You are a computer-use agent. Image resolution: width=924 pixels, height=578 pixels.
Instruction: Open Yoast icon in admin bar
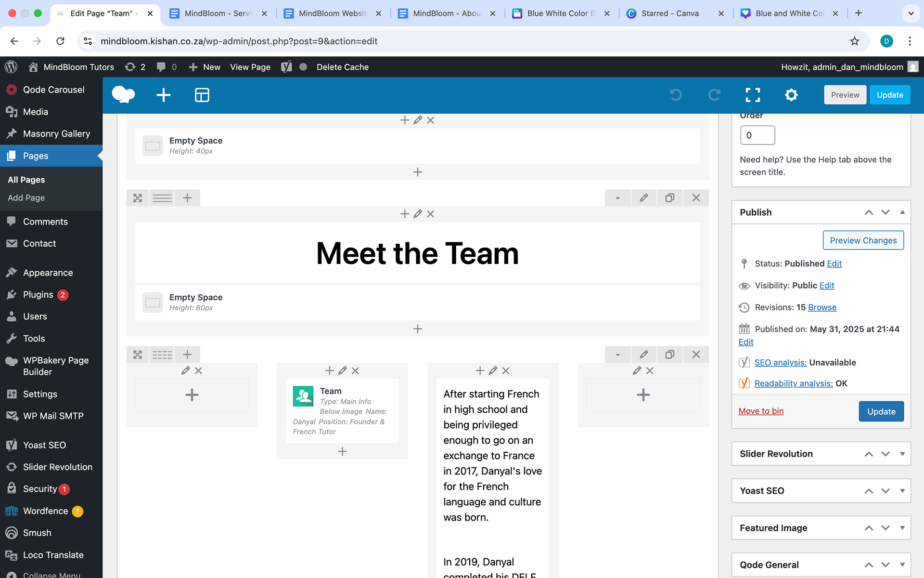click(286, 67)
